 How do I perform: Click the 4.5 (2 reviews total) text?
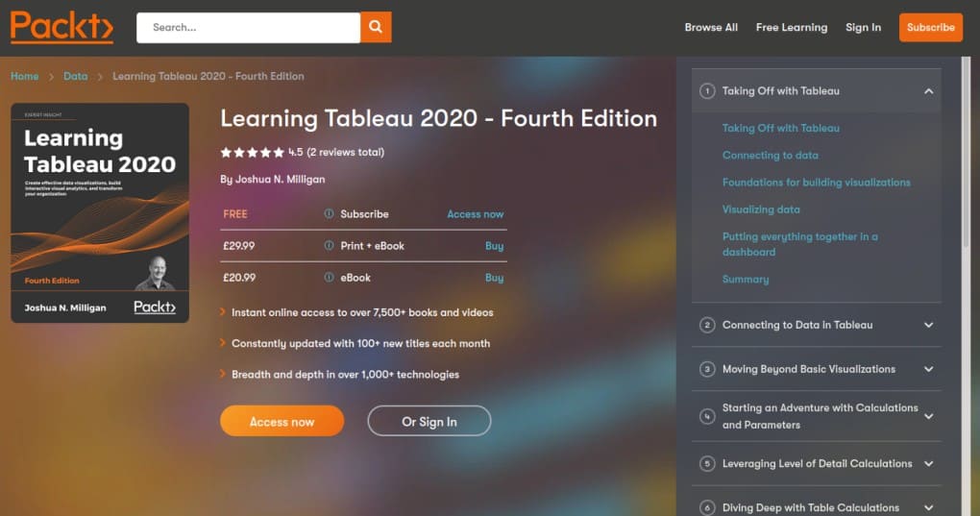tap(336, 153)
